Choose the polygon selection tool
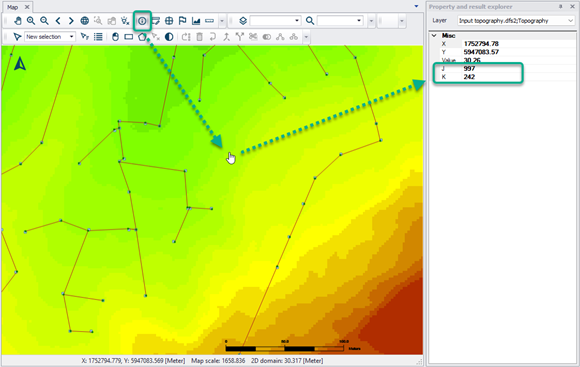580x367 pixels. click(x=142, y=37)
